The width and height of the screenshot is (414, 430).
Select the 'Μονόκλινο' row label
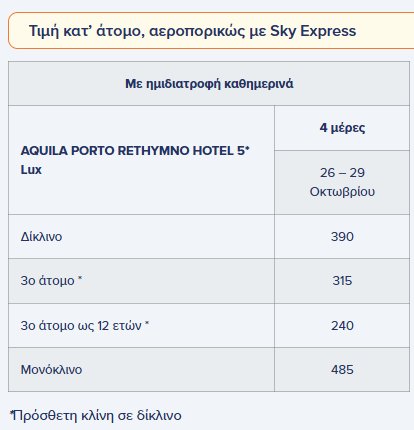click(x=51, y=370)
